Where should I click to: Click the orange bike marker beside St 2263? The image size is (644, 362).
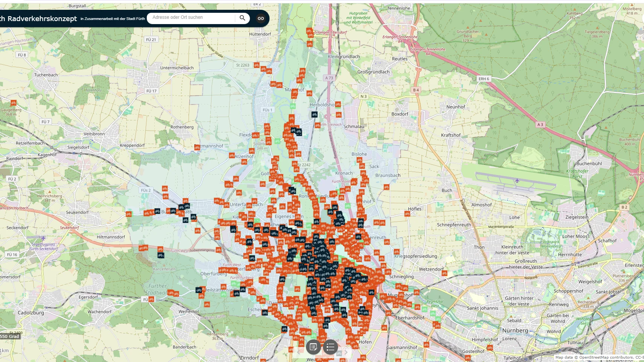(257, 65)
